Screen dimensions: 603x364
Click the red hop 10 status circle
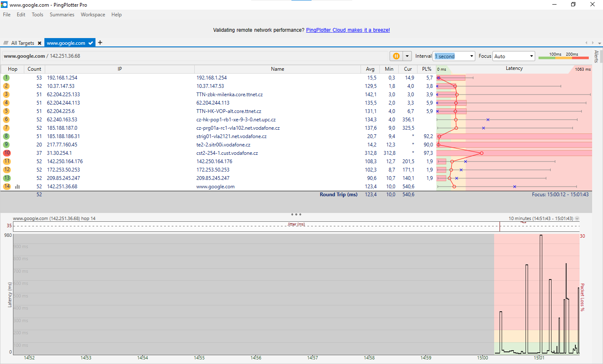pyautogui.click(x=7, y=153)
